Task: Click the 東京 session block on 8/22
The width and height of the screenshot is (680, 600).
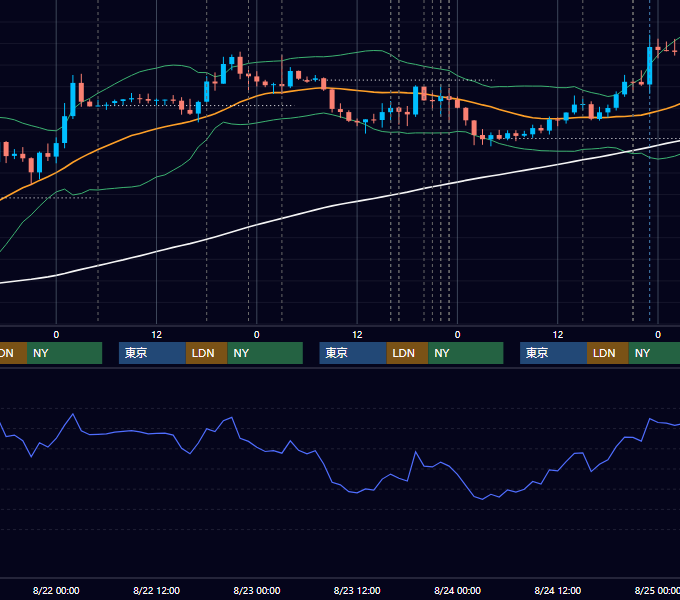Action: pyautogui.click(x=152, y=353)
